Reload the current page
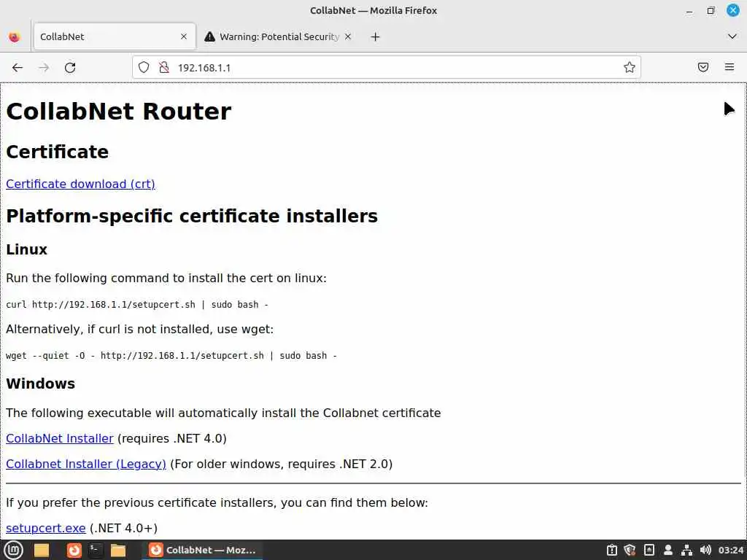 (x=70, y=68)
